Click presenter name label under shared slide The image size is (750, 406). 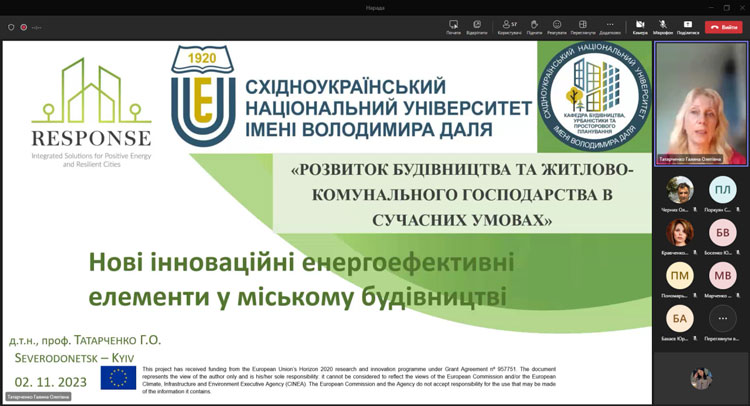coord(38,397)
